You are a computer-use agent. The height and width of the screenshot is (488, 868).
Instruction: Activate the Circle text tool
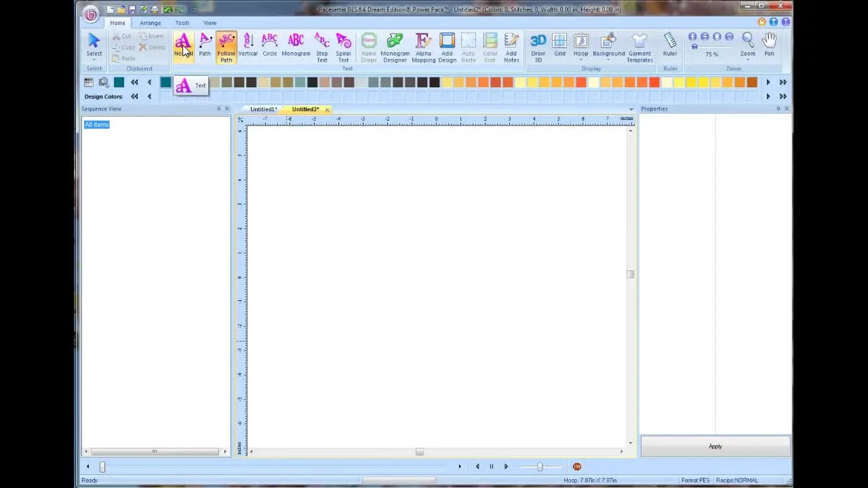(x=269, y=46)
